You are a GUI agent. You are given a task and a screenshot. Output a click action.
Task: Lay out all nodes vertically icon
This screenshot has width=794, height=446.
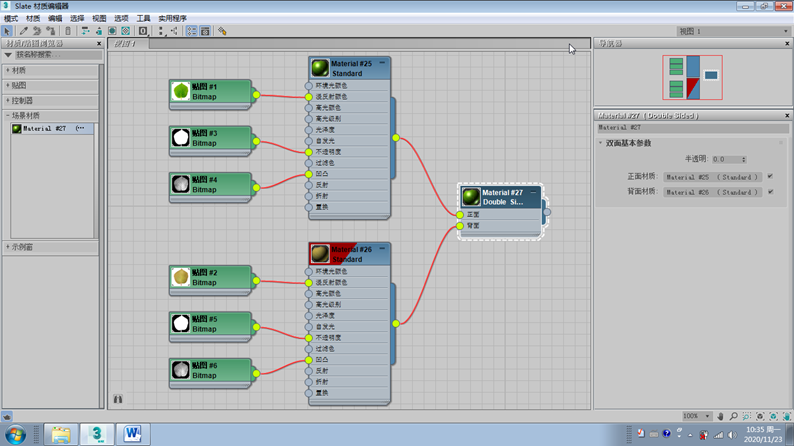(162, 31)
